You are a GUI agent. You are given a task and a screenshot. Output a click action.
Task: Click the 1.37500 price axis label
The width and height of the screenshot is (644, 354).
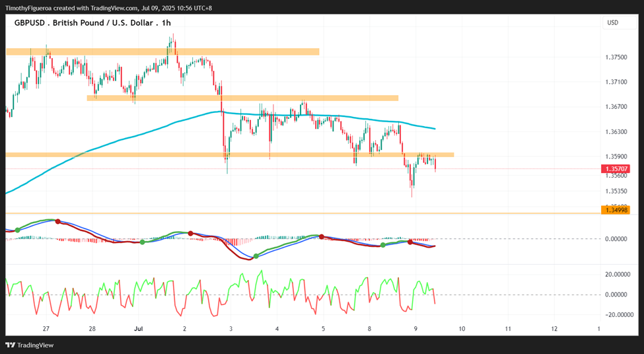tap(616, 57)
